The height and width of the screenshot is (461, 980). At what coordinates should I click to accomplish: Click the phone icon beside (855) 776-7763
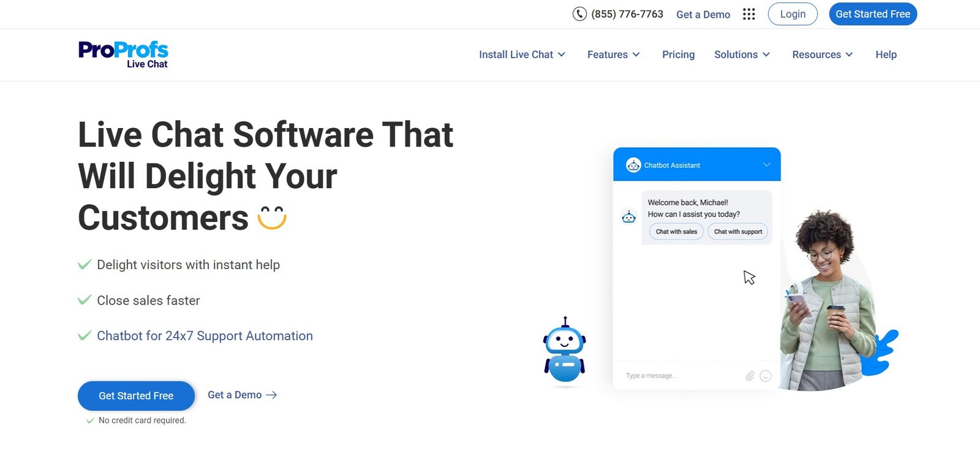[x=579, y=13]
